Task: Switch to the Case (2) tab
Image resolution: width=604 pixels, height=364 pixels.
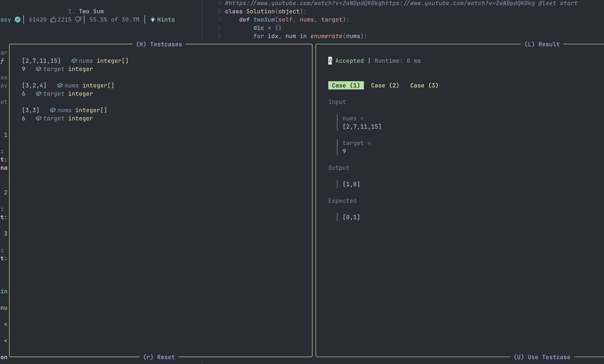Action: (x=385, y=85)
